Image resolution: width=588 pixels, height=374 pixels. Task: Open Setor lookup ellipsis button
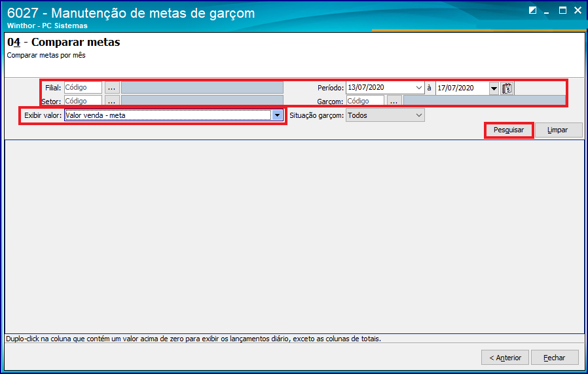pos(112,100)
